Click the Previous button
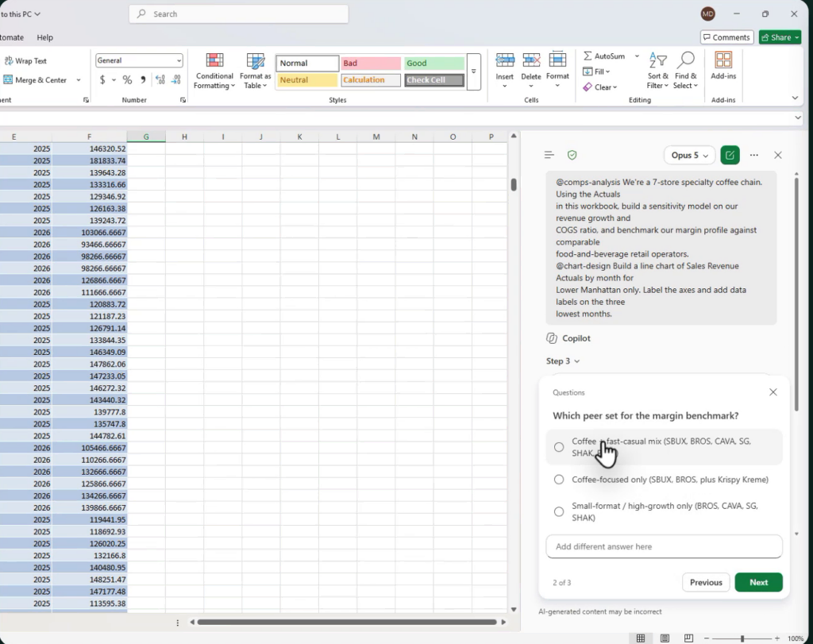The height and width of the screenshot is (644, 813). pyautogui.click(x=706, y=582)
